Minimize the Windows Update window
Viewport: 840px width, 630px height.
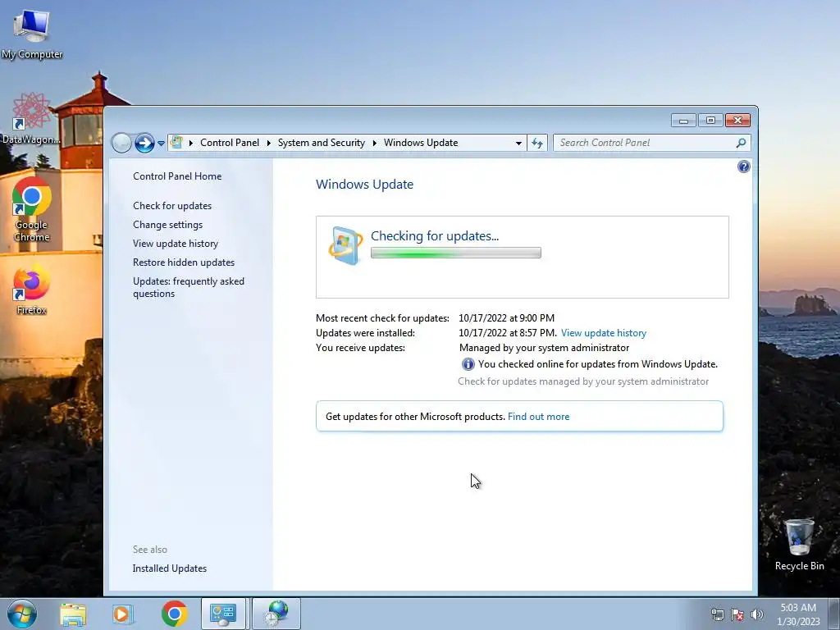683,121
